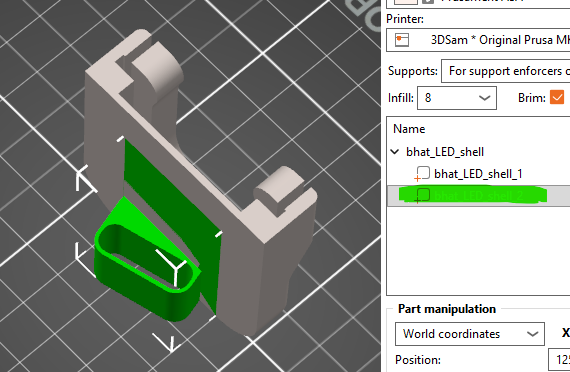Viewport: 570px width, 372px height.
Task: Click the printer icon beside 3DSam preset
Action: point(402,40)
